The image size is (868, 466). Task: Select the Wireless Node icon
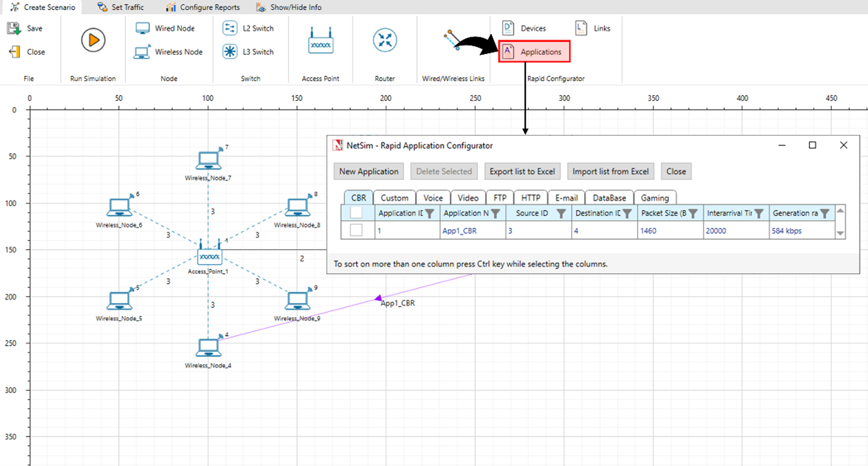[x=142, y=51]
